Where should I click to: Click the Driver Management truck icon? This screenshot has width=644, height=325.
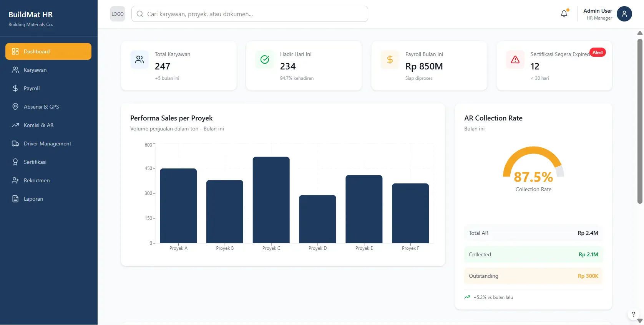(15, 144)
